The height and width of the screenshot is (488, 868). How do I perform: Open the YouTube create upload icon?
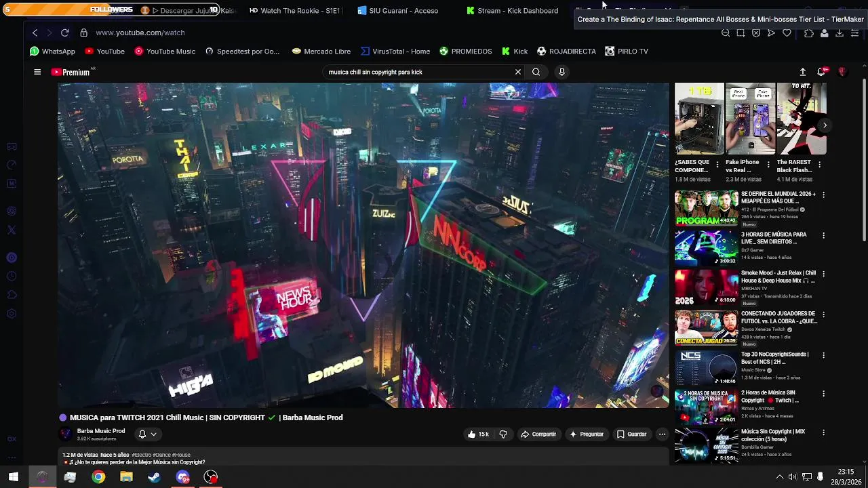click(x=803, y=72)
